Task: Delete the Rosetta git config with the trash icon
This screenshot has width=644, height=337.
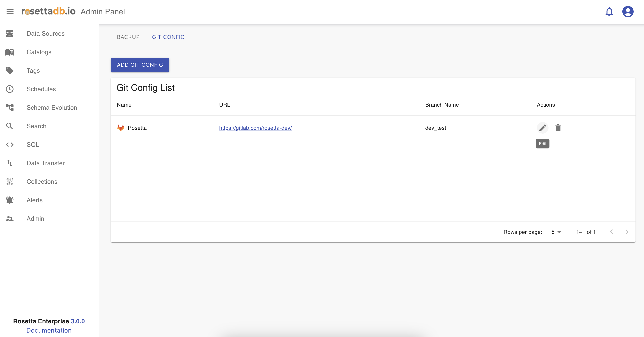Action: 558,128
